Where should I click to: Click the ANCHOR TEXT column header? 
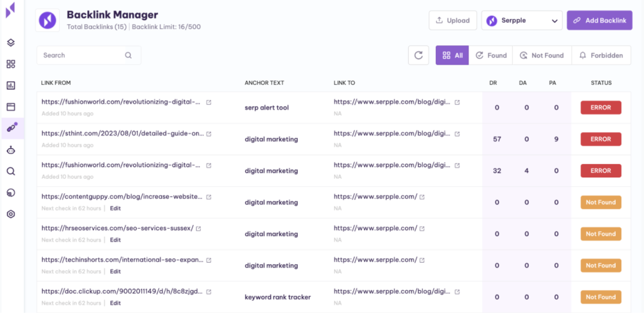[264, 83]
